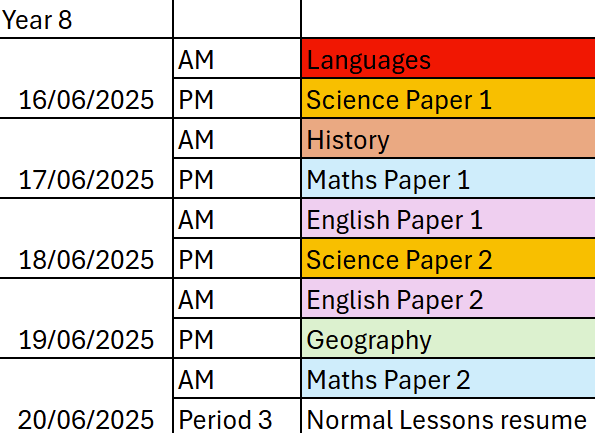Click the English Paper 1 cell
The height and width of the screenshot is (433, 595).
[x=448, y=219]
